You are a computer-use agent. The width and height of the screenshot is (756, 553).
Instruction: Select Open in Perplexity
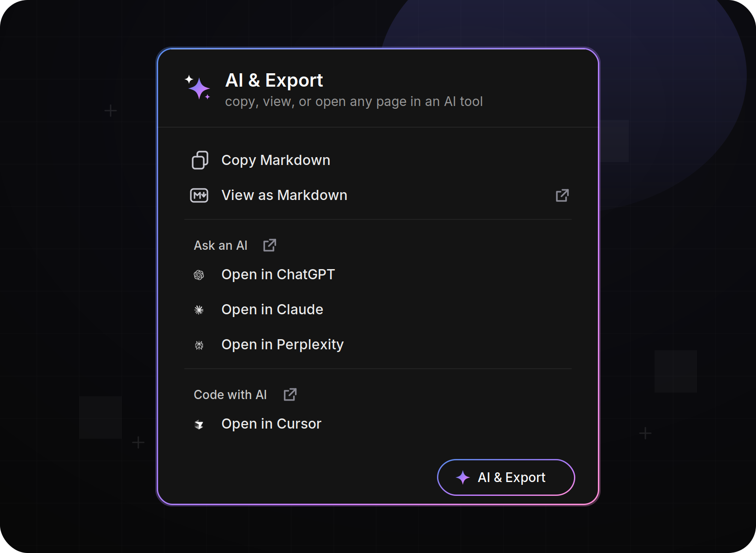(378, 345)
